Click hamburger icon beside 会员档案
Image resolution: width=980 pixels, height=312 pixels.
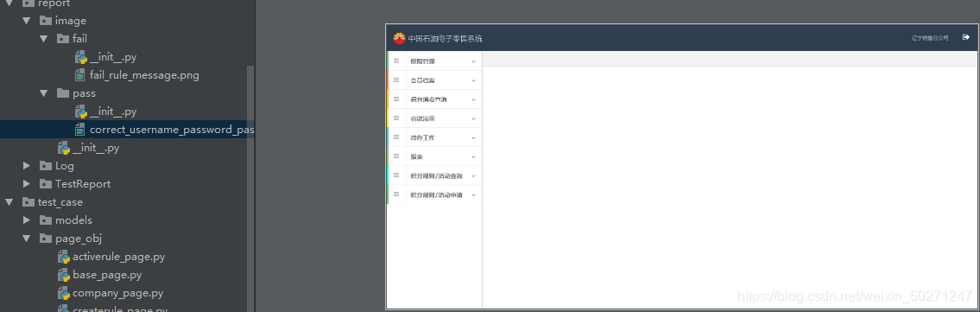tap(396, 80)
